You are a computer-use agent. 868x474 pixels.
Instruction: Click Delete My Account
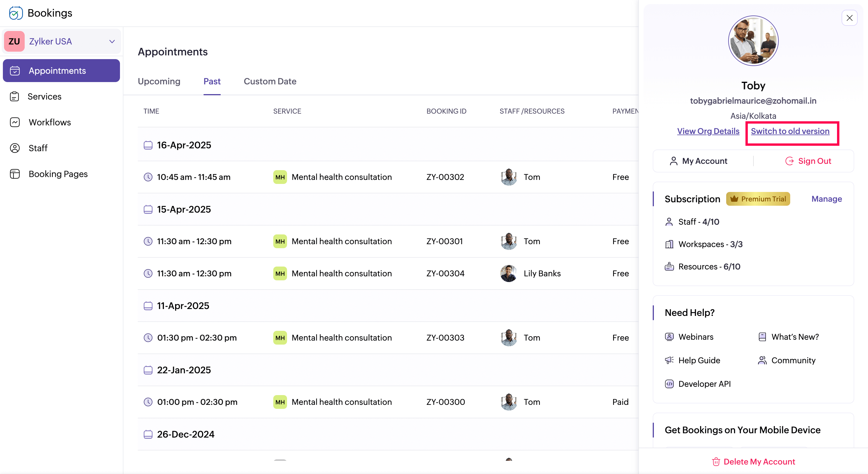753,462
